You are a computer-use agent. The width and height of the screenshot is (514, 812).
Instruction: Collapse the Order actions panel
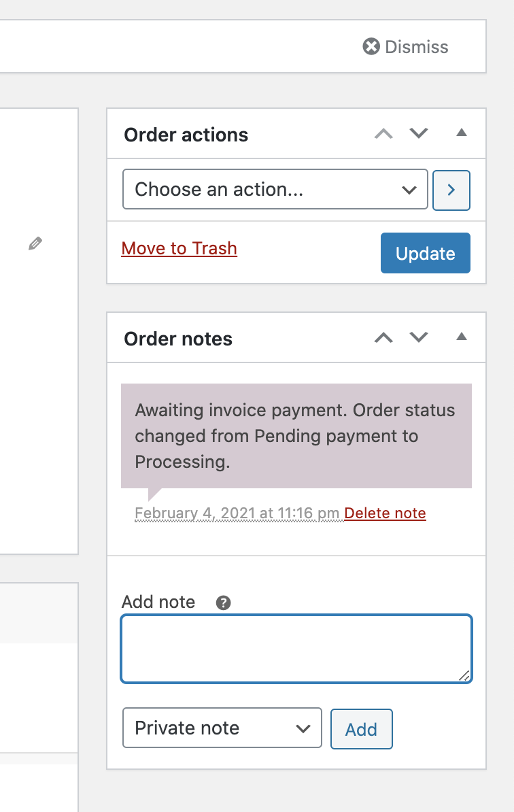(462, 133)
